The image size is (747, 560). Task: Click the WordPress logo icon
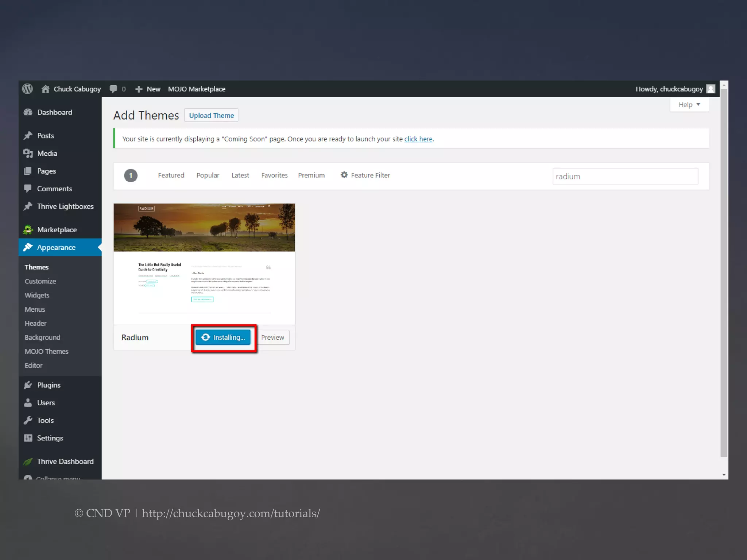point(27,89)
